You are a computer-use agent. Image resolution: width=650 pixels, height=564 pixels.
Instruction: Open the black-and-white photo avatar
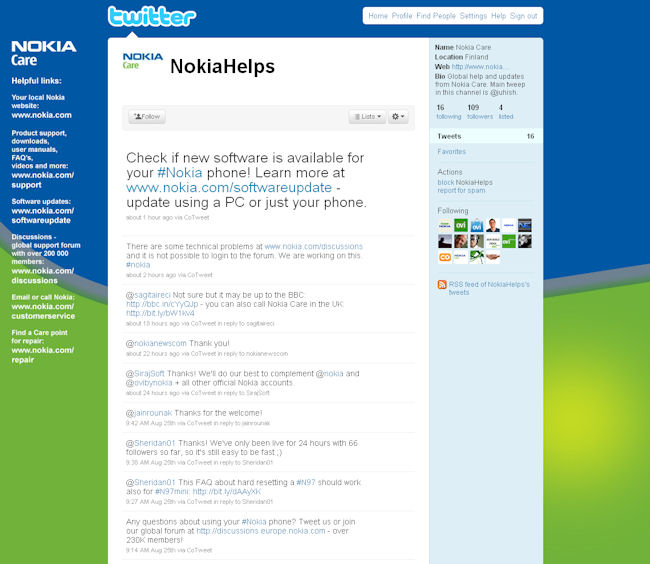tap(525, 241)
